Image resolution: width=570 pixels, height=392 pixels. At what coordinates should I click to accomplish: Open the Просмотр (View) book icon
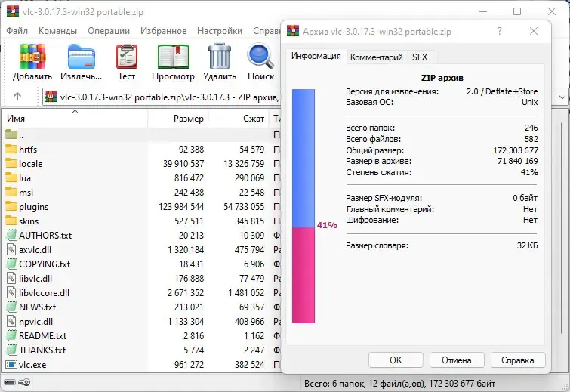coord(174,57)
